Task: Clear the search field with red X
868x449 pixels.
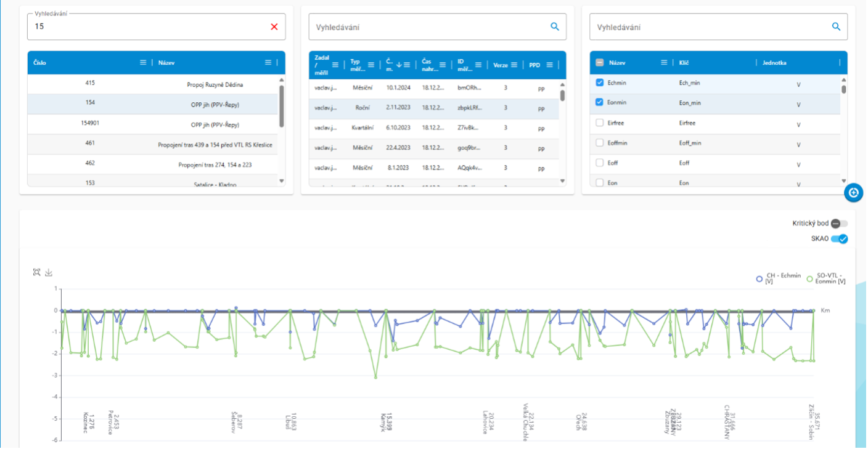Action: click(x=274, y=26)
